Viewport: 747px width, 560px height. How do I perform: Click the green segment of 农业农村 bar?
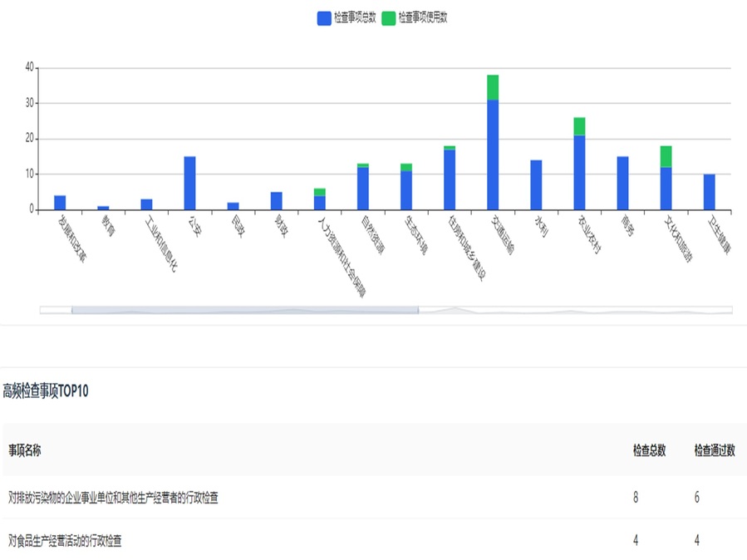[x=579, y=126]
